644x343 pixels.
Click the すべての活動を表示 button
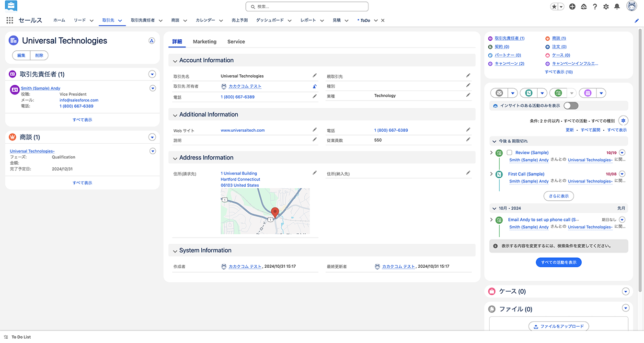pos(559,263)
